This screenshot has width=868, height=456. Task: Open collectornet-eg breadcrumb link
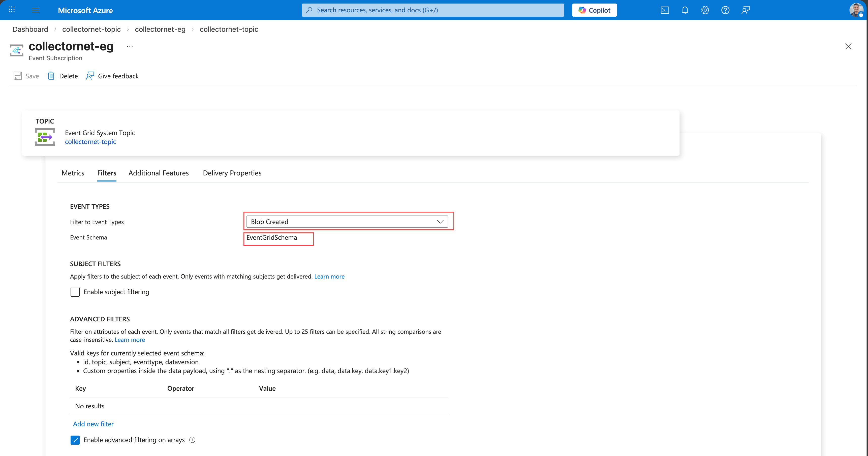pos(160,29)
